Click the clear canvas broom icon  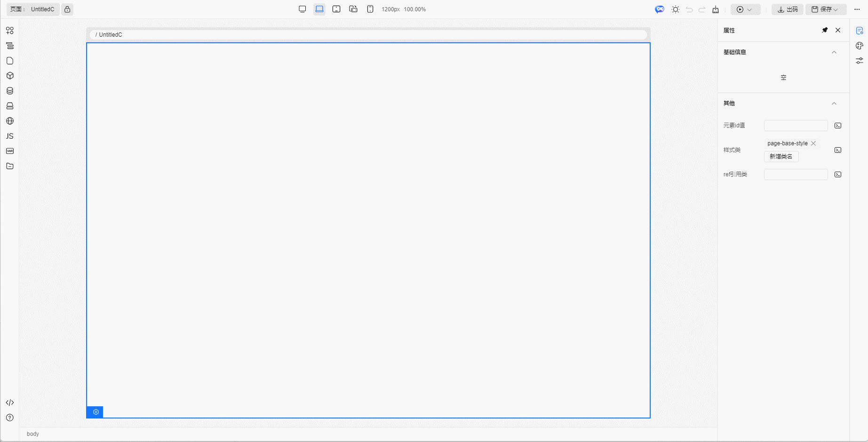point(716,9)
